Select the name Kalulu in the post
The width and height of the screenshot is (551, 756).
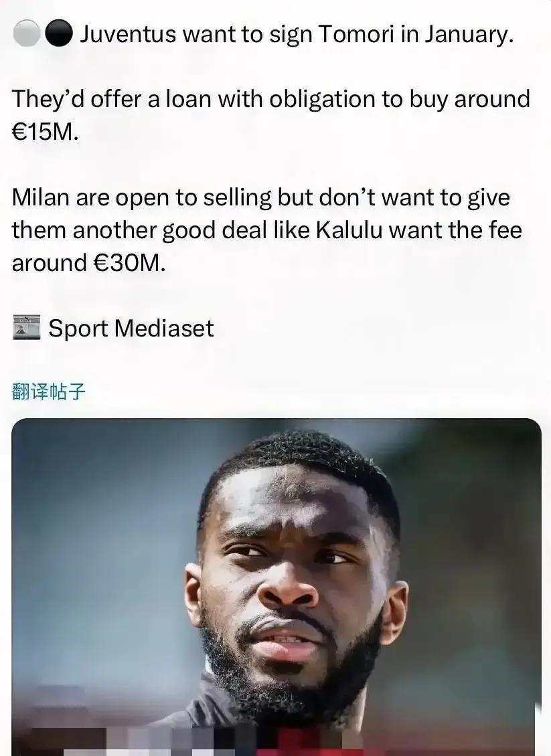click(x=349, y=230)
